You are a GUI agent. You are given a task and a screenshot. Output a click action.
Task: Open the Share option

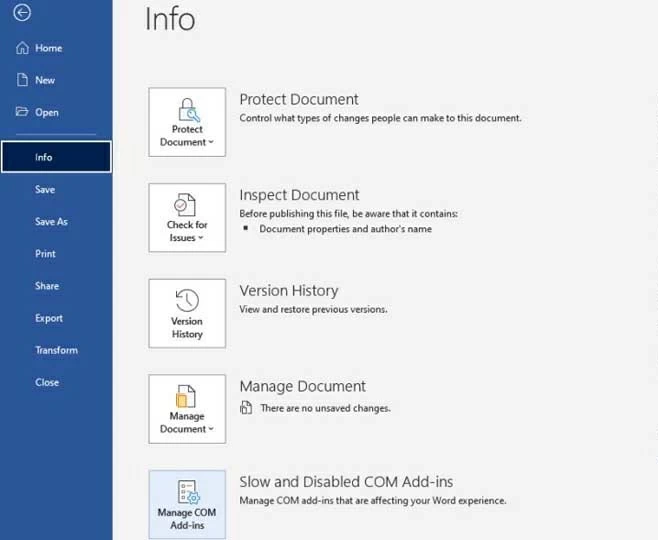[47, 286]
